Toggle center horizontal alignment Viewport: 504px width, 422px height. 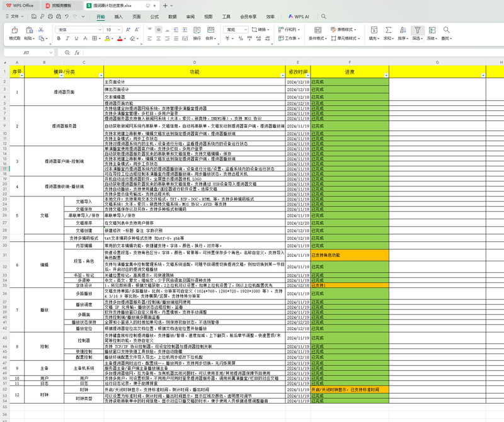point(159,38)
